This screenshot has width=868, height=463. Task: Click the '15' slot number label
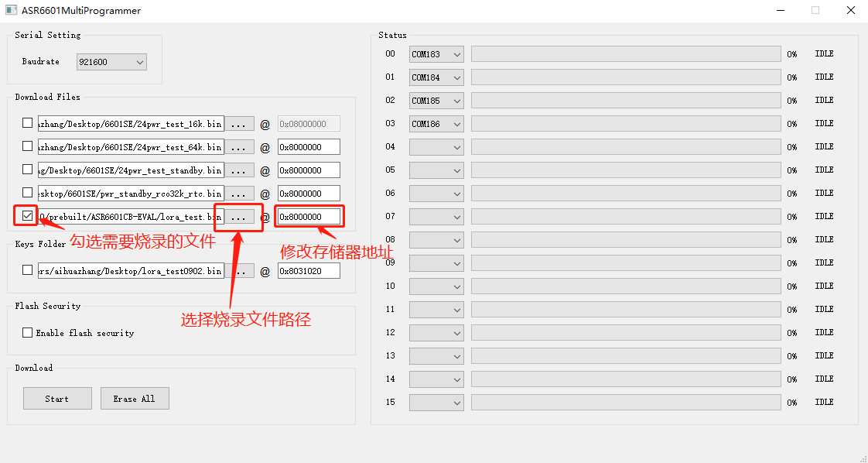coord(390,402)
